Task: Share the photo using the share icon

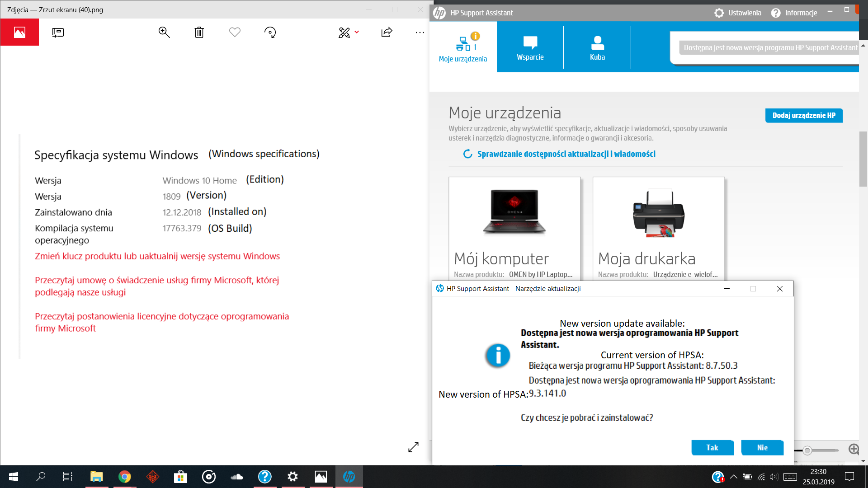Action: (x=387, y=32)
